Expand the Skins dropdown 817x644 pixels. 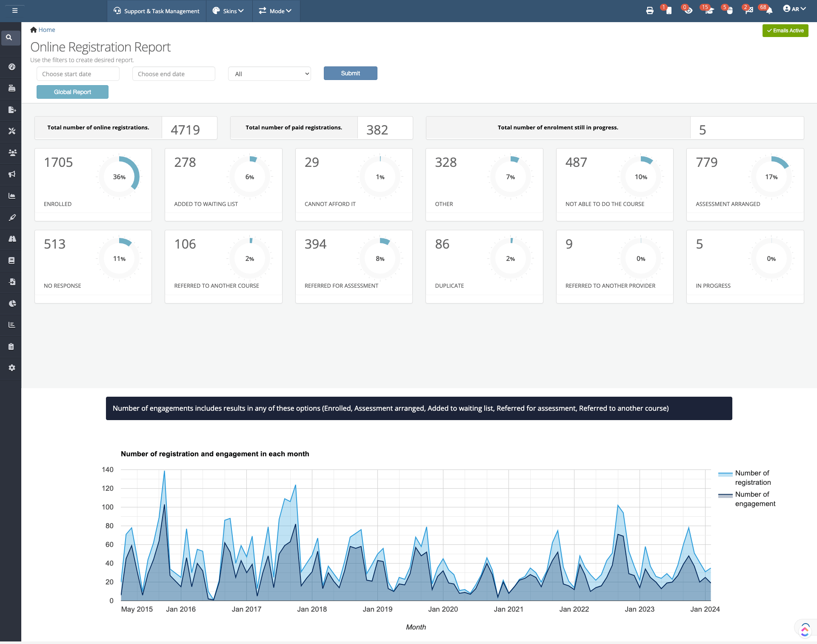click(x=229, y=11)
